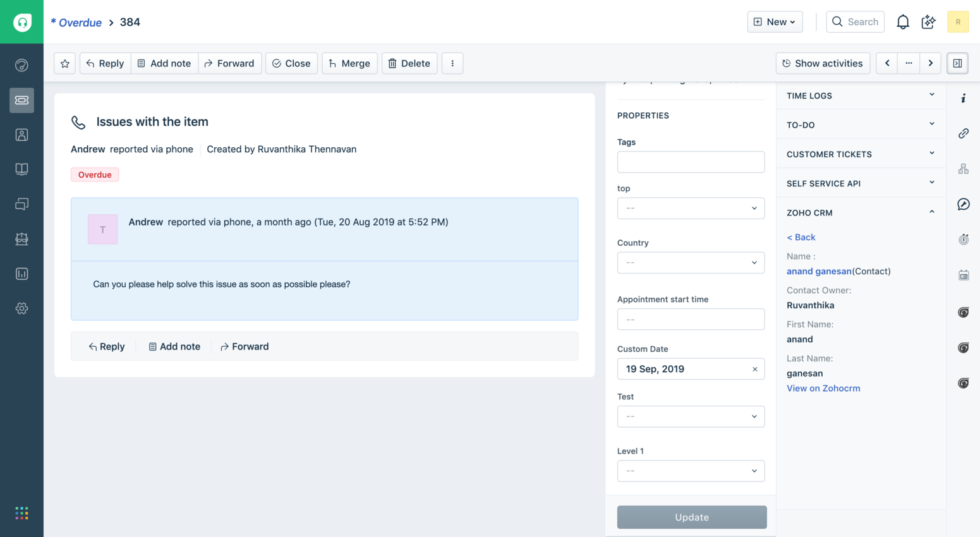
Task: Open the Tickets list from the sidebar
Action: [x=22, y=100]
